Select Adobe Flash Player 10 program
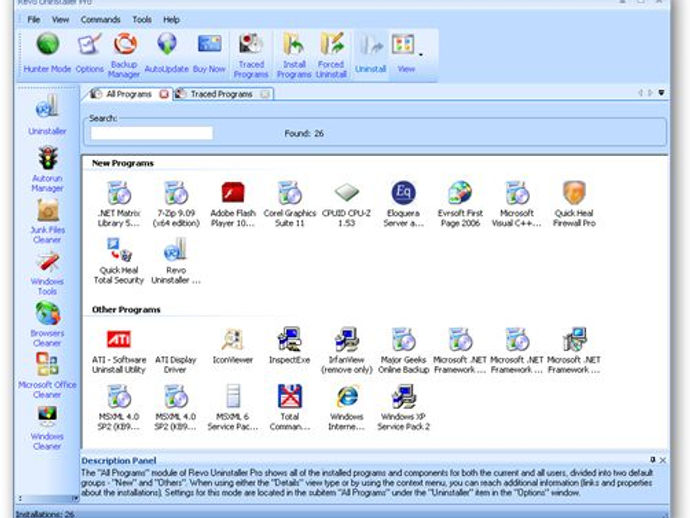This screenshot has height=518, width=690. pos(233,204)
